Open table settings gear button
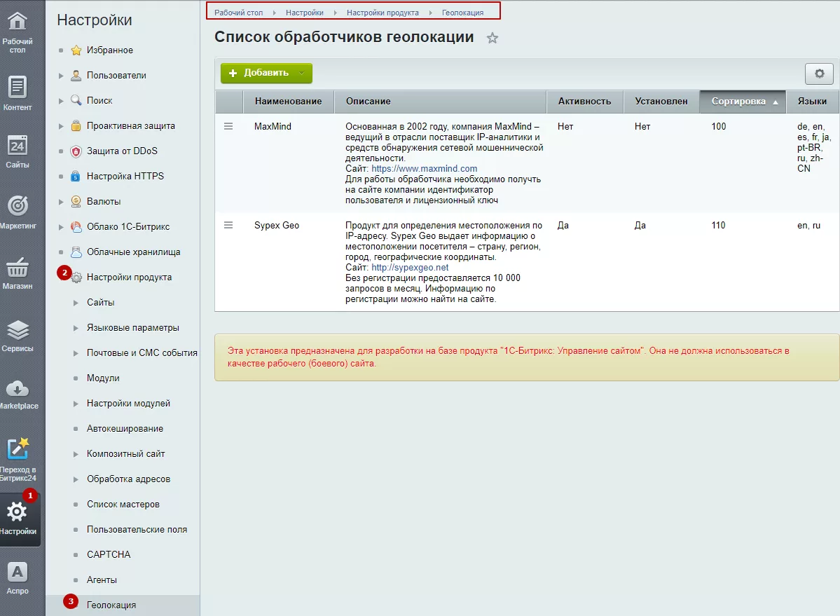Viewport: 840px width, 616px height. pos(819,74)
